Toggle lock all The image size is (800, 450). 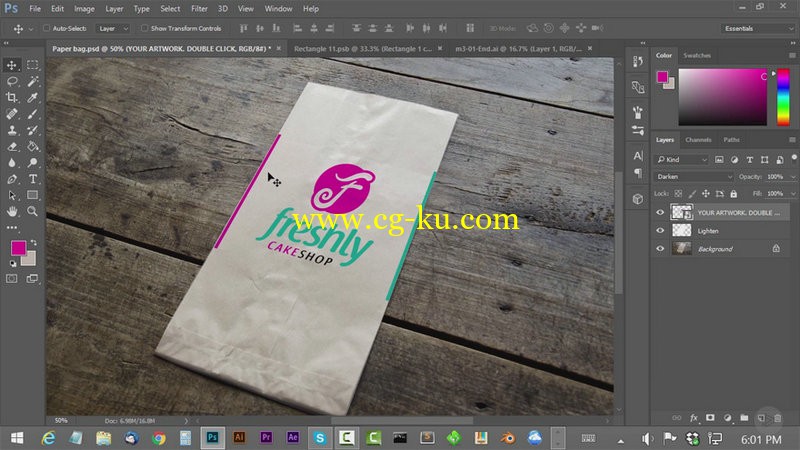pyautogui.click(x=734, y=194)
